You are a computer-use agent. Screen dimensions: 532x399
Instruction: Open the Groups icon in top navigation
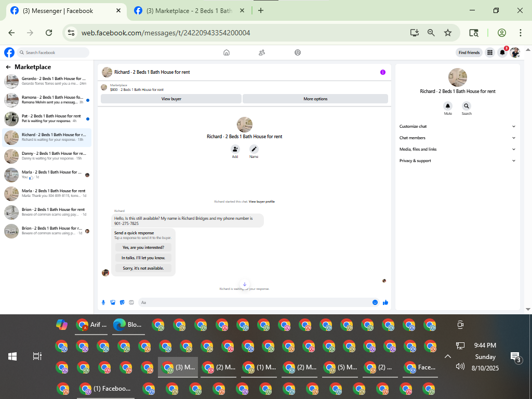[x=298, y=52]
